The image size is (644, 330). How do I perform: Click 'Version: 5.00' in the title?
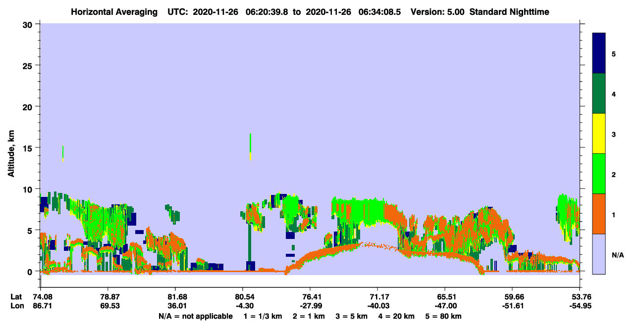tap(436, 12)
